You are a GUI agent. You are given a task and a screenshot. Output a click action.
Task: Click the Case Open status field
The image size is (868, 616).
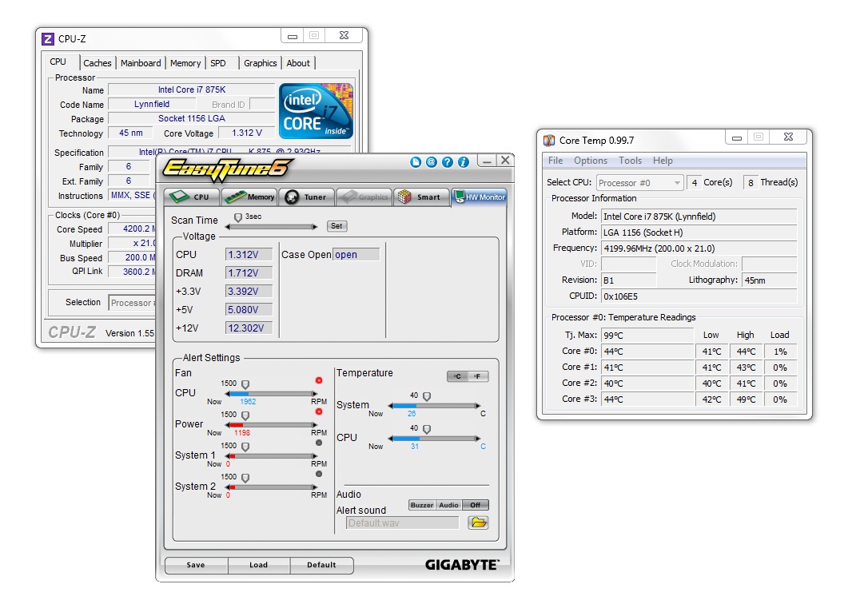[356, 255]
